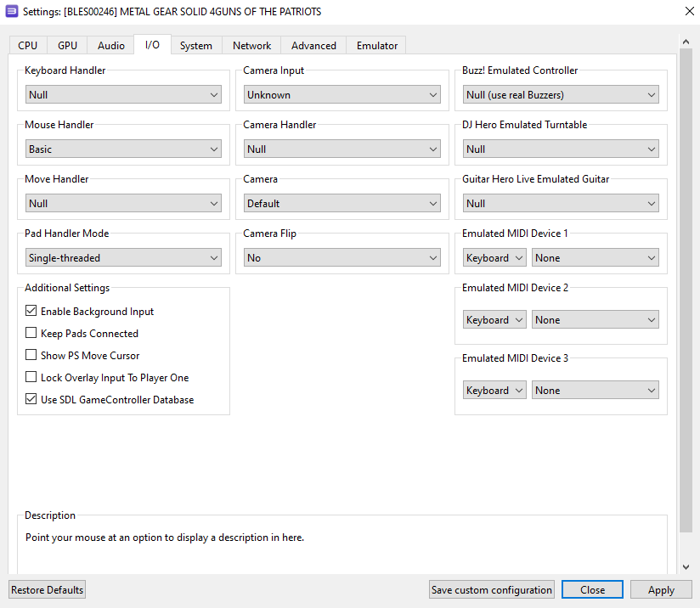The width and height of the screenshot is (700, 608).
Task: Open the Mouse Handler dropdown
Action: pos(123,149)
